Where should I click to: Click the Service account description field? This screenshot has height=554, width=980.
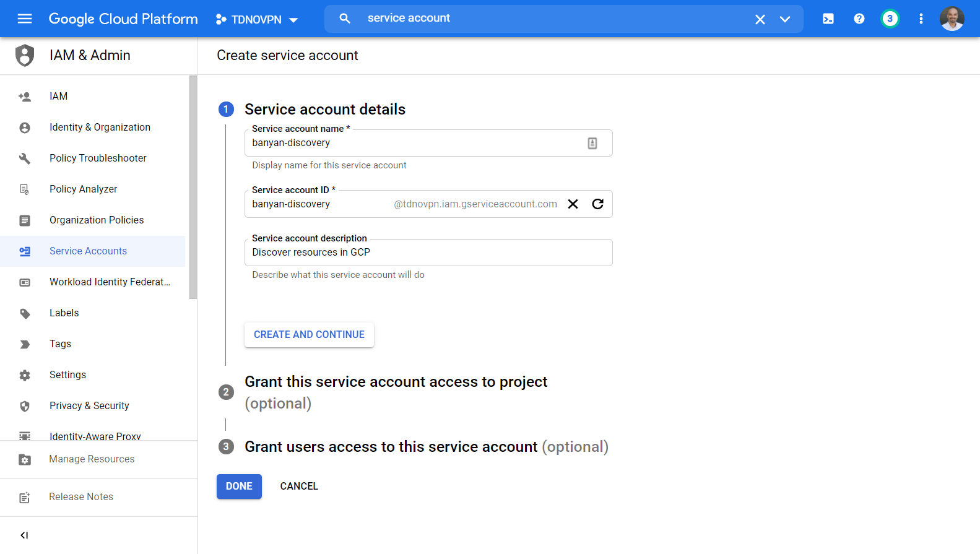click(x=428, y=253)
